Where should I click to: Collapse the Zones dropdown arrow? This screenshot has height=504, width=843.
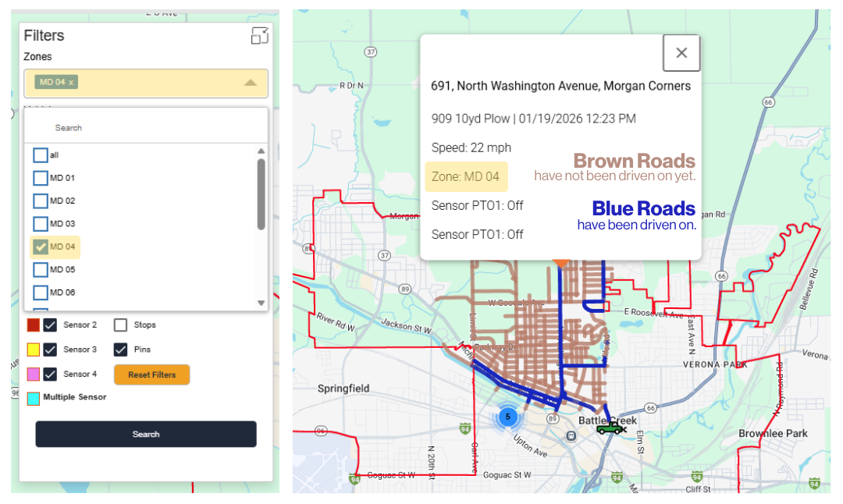[251, 83]
